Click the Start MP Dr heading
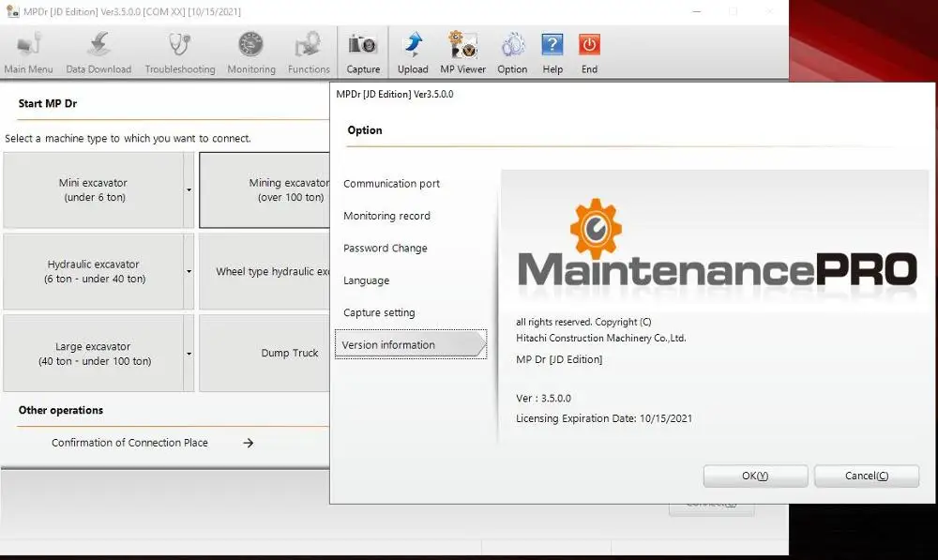 tap(47, 103)
